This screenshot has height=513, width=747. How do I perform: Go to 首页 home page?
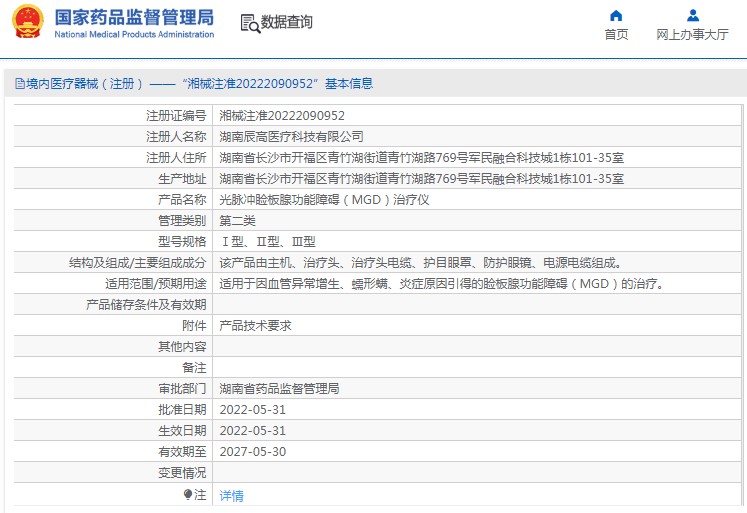pyautogui.click(x=616, y=34)
